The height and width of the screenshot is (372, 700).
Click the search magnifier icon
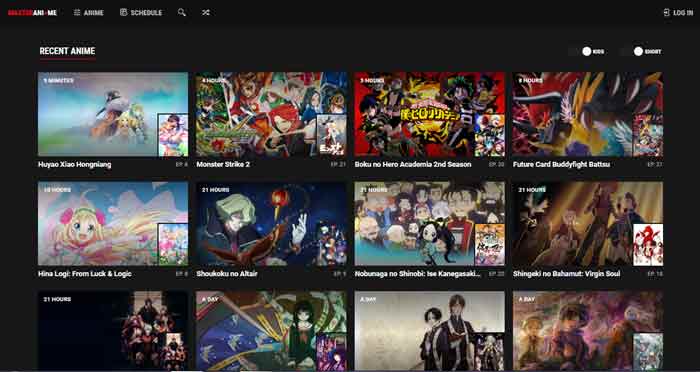[x=182, y=13]
